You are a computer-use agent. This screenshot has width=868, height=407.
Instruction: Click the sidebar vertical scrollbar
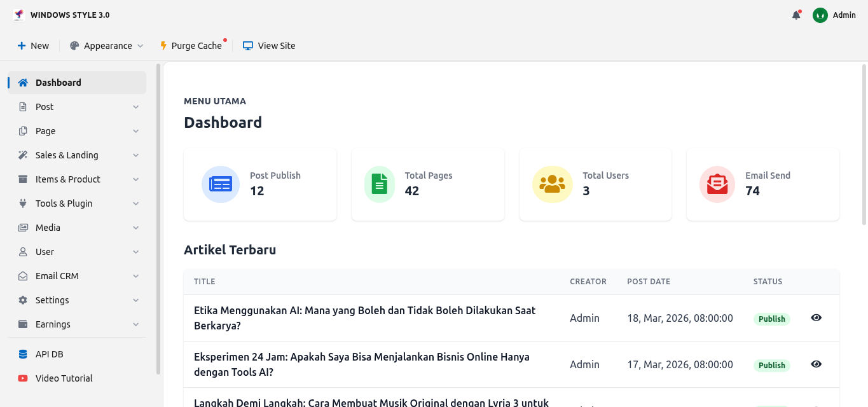tap(158, 219)
